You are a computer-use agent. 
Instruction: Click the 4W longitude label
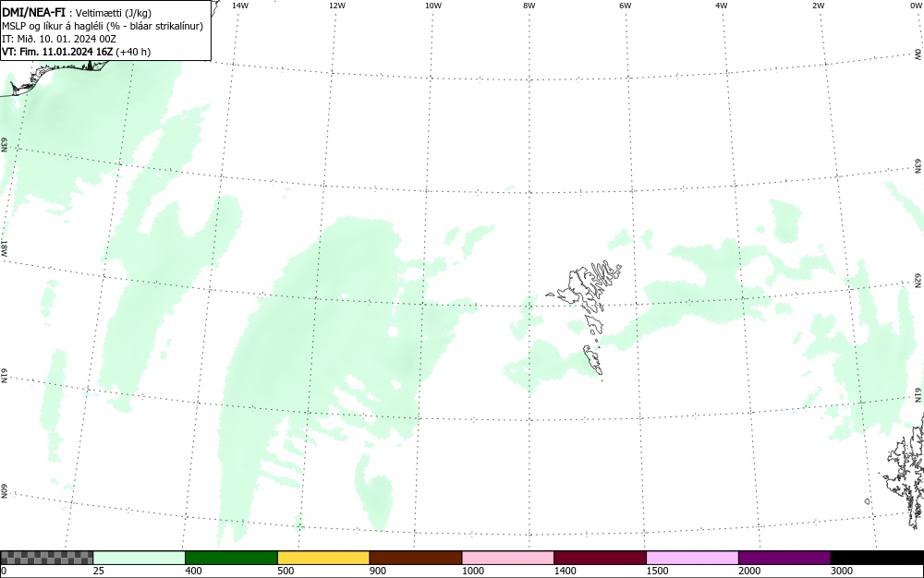coord(722,6)
